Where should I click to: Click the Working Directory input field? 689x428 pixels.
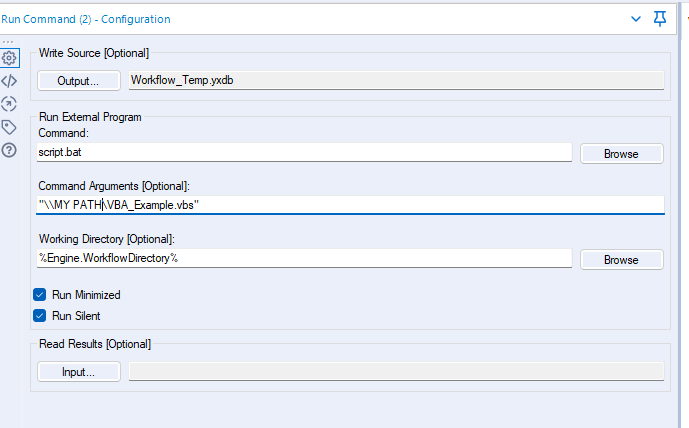(x=304, y=258)
